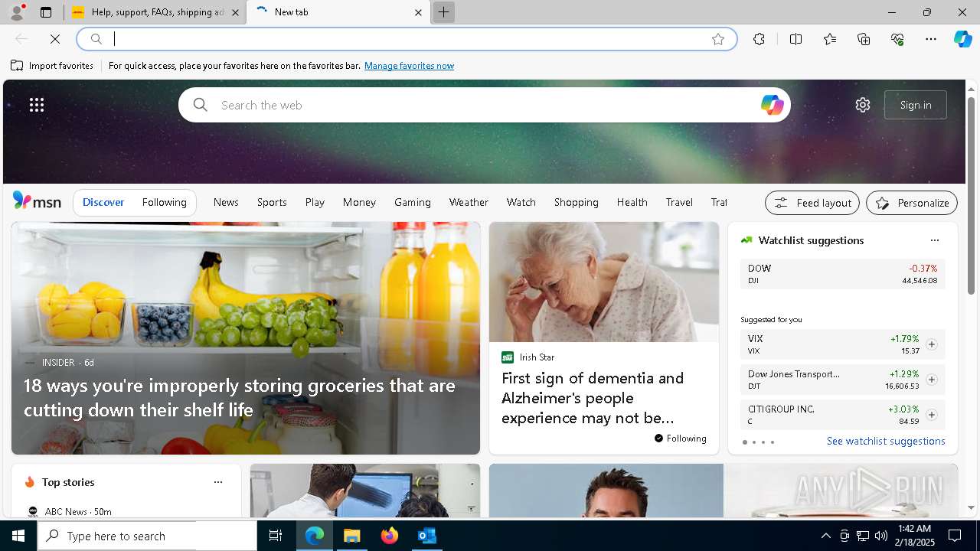Image resolution: width=980 pixels, height=551 pixels.
Task: Open the tab actions menu icon
Action: (x=46, y=12)
